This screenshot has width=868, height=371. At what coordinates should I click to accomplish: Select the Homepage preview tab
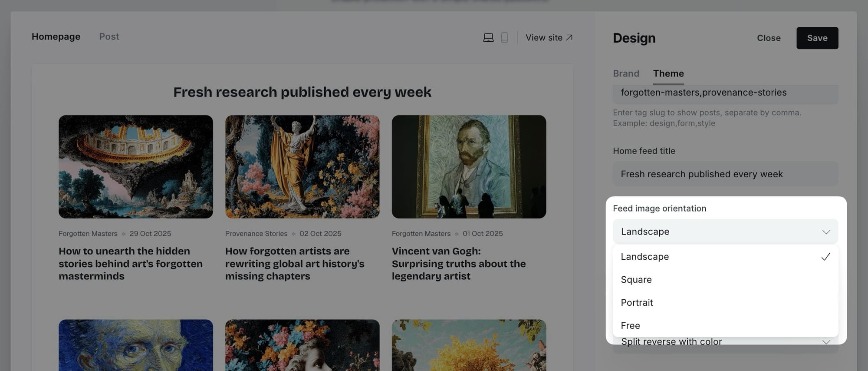tap(56, 36)
